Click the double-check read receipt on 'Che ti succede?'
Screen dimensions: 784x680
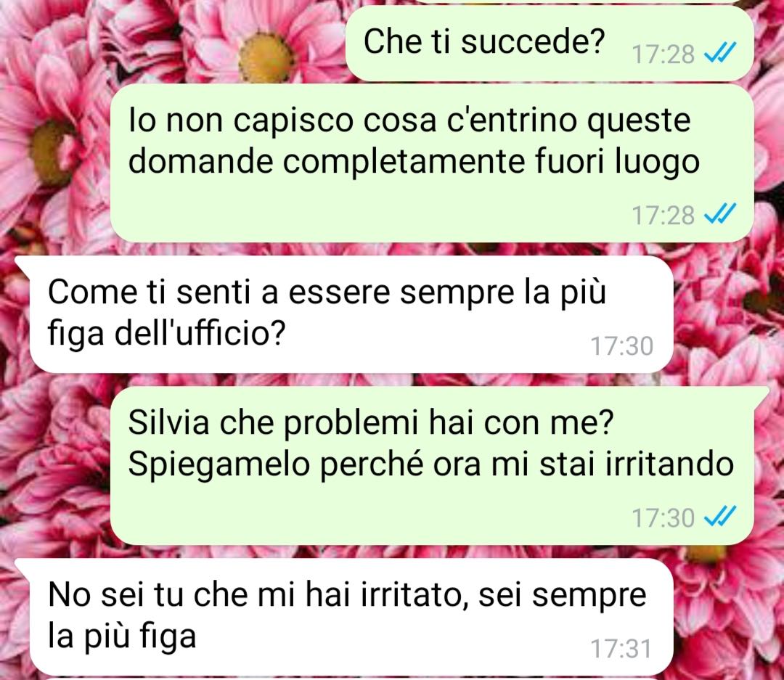click(x=720, y=52)
